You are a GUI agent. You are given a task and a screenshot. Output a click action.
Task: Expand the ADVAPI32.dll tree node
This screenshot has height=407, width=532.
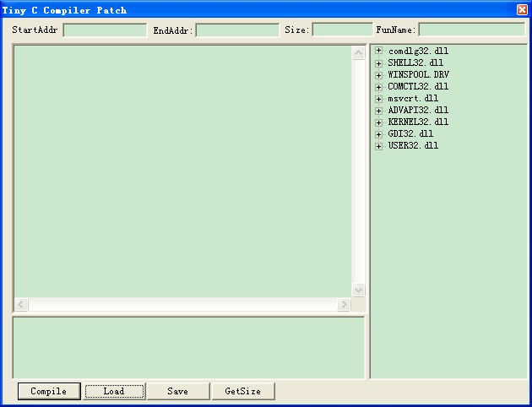[x=378, y=111]
